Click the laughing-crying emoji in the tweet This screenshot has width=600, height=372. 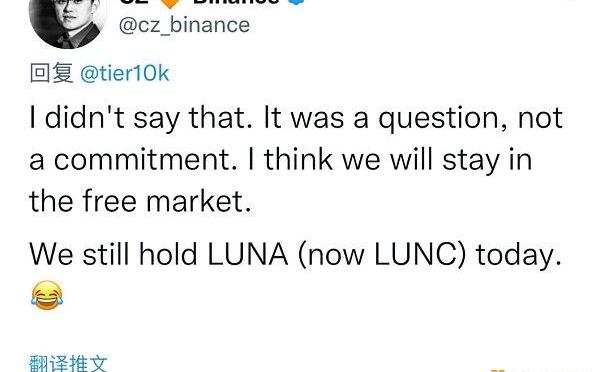(47, 295)
